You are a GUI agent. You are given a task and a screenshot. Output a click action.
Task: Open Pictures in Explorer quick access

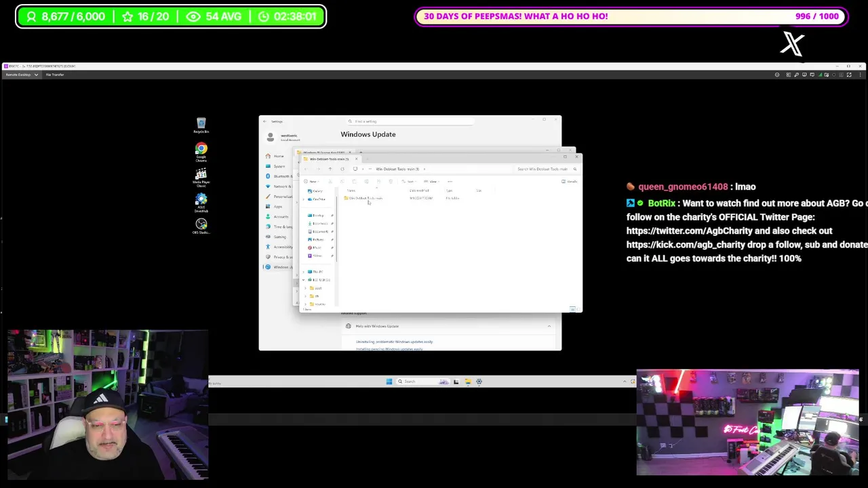317,239
